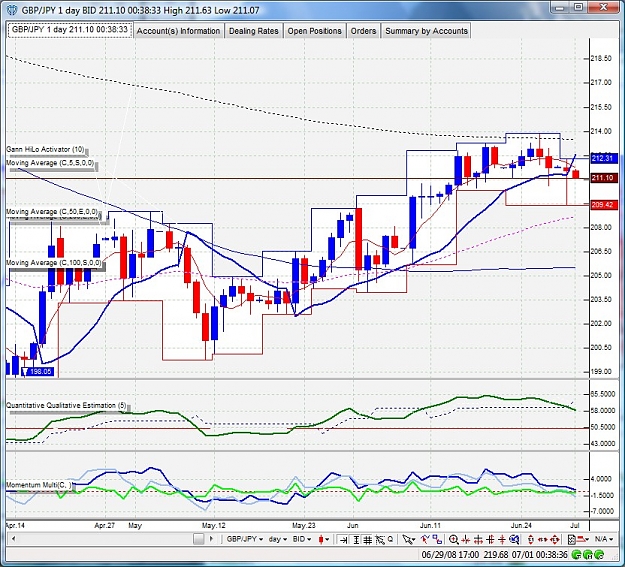Click the Jun.24 date axis label

pos(521,526)
